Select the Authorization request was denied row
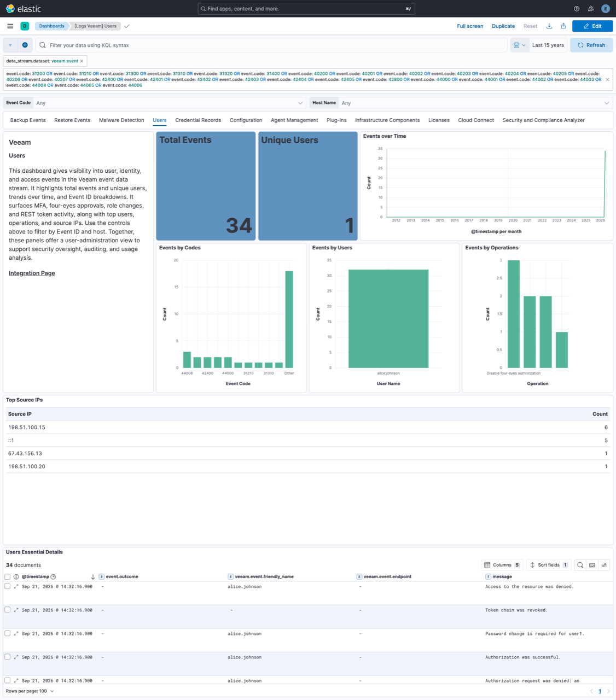The width and height of the screenshot is (616, 700). (7, 680)
